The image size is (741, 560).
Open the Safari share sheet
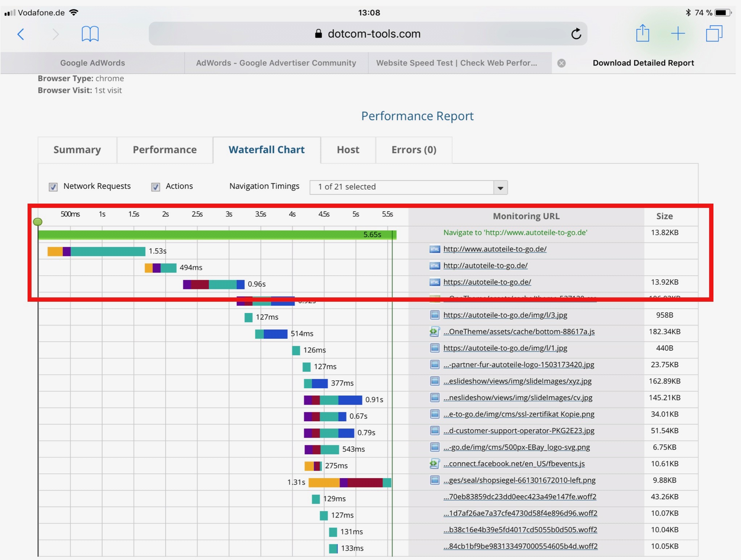[x=642, y=33]
